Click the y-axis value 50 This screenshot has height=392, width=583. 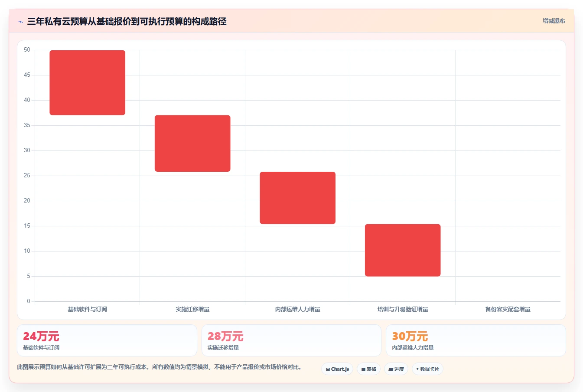coord(27,50)
